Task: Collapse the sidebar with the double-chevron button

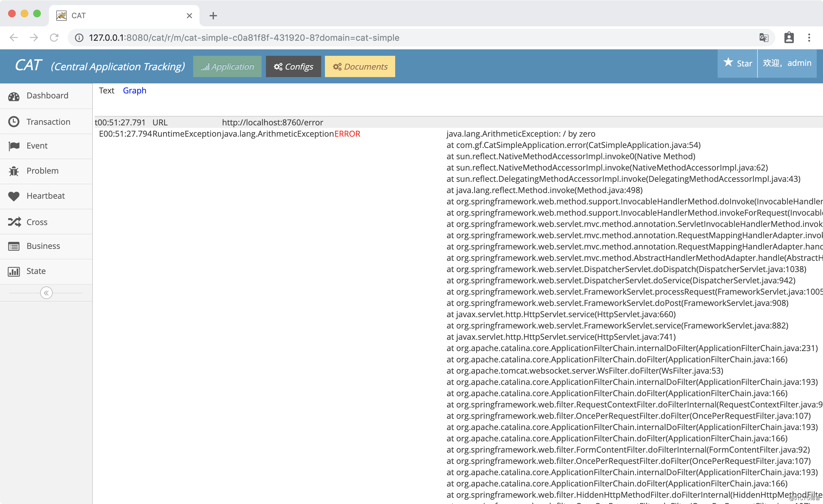Action: (x=46, y=293)
